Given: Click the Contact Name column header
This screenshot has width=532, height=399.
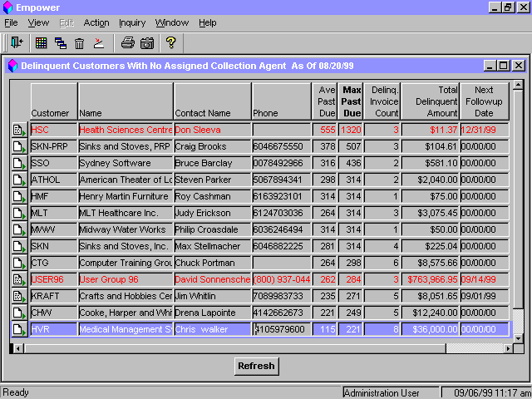Looking at the screenshot, I should (x=213, y=101).
